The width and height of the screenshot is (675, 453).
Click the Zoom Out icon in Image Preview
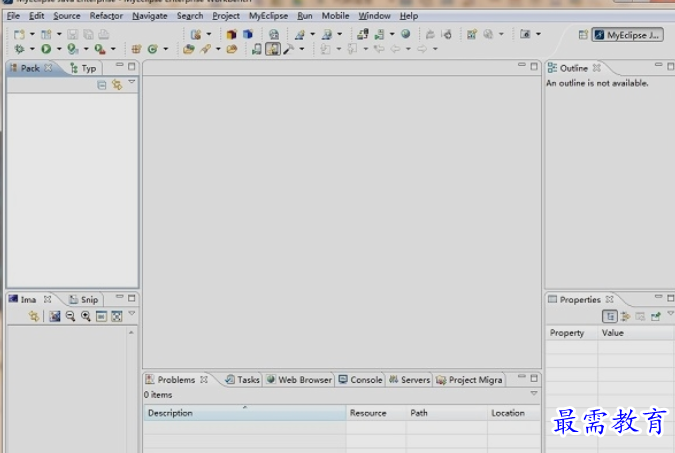coord(70,316)
